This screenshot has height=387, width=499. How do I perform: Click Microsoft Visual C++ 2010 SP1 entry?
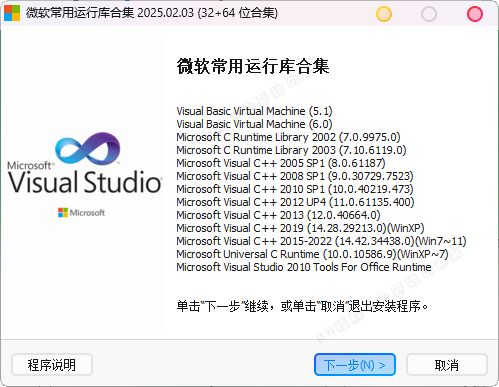pyautogui.click(x=295, y=189)
